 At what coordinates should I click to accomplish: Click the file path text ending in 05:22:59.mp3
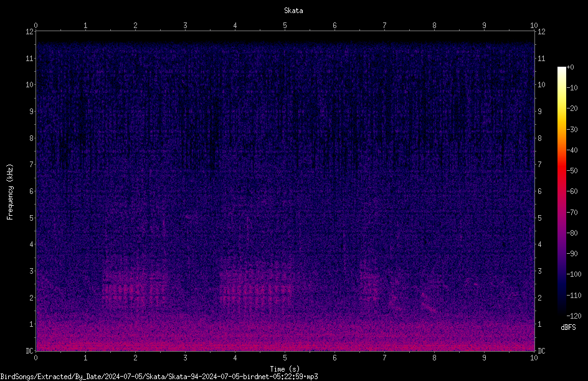tap(159, 377)
